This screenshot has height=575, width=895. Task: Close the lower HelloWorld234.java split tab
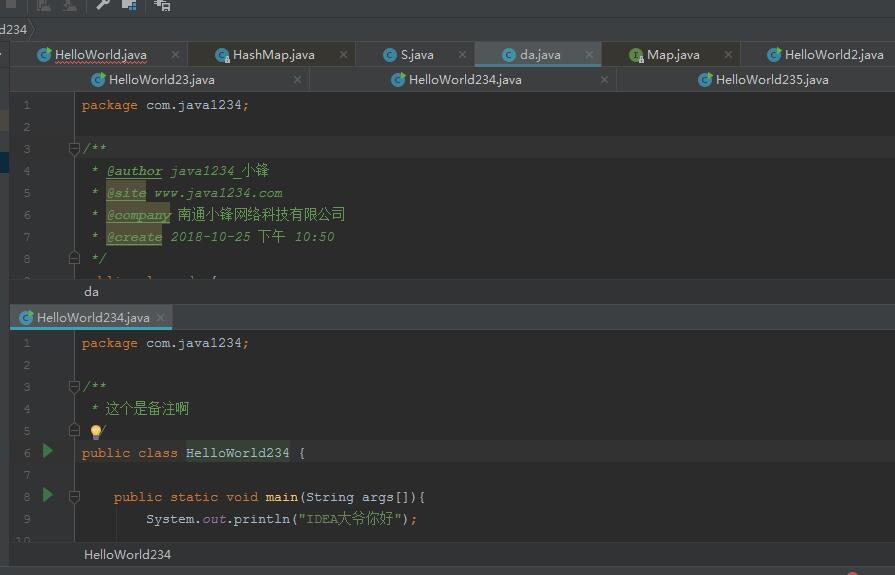click(x=162, y=317)
